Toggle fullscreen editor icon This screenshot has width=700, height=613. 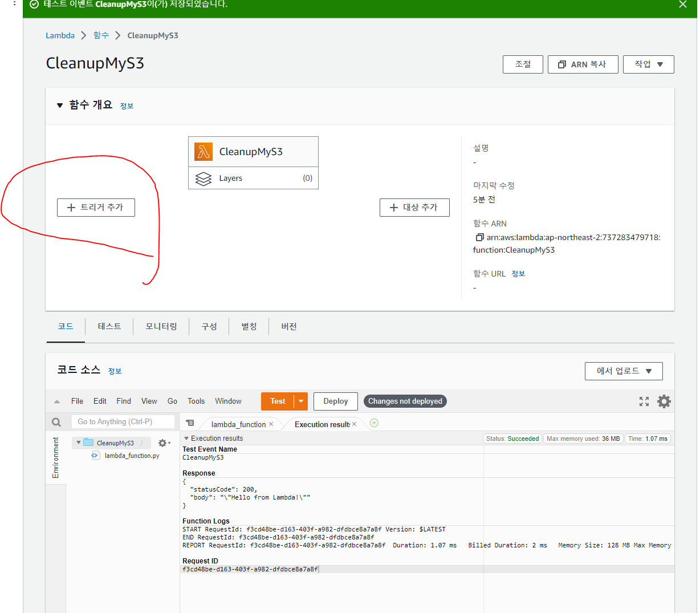[644, 401]
